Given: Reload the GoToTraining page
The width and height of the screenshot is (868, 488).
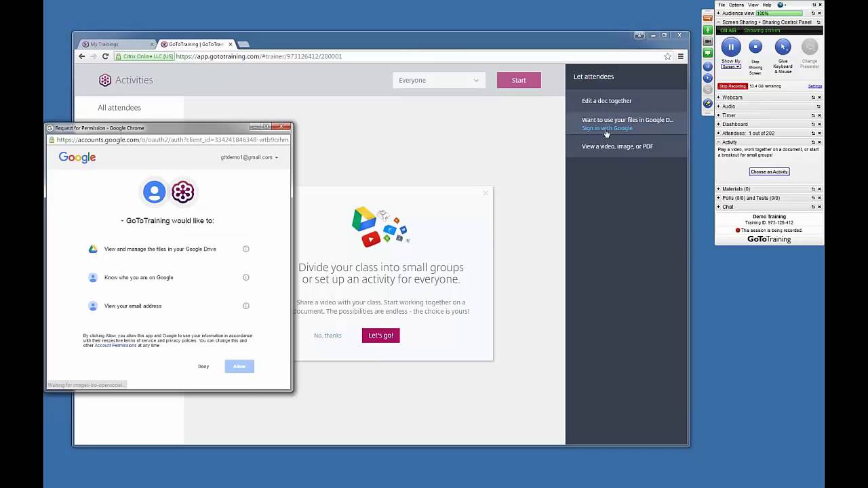Looking at the screenshot, I should click(105, 56).
